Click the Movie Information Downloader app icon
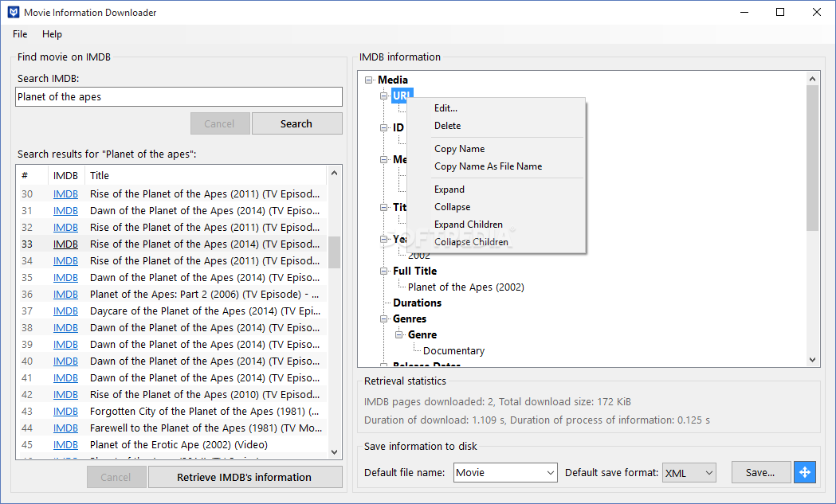The width and height of the screenshot is (836, 504). (14, 12)
